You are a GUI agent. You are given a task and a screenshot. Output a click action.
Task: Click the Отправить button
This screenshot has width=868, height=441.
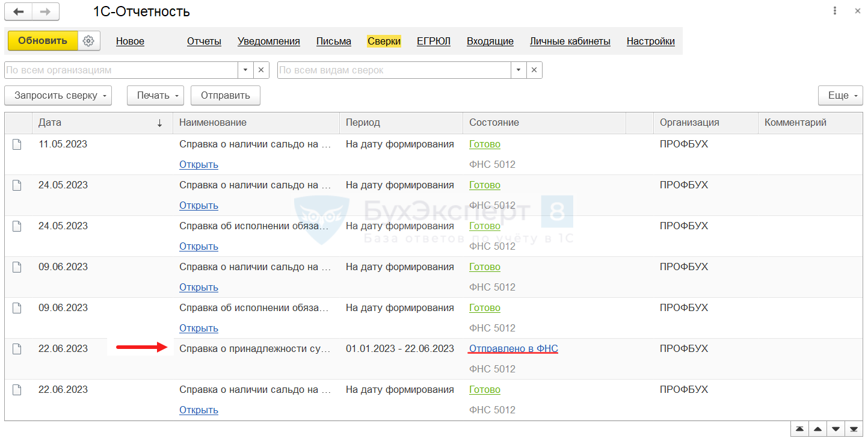(226, 95)
